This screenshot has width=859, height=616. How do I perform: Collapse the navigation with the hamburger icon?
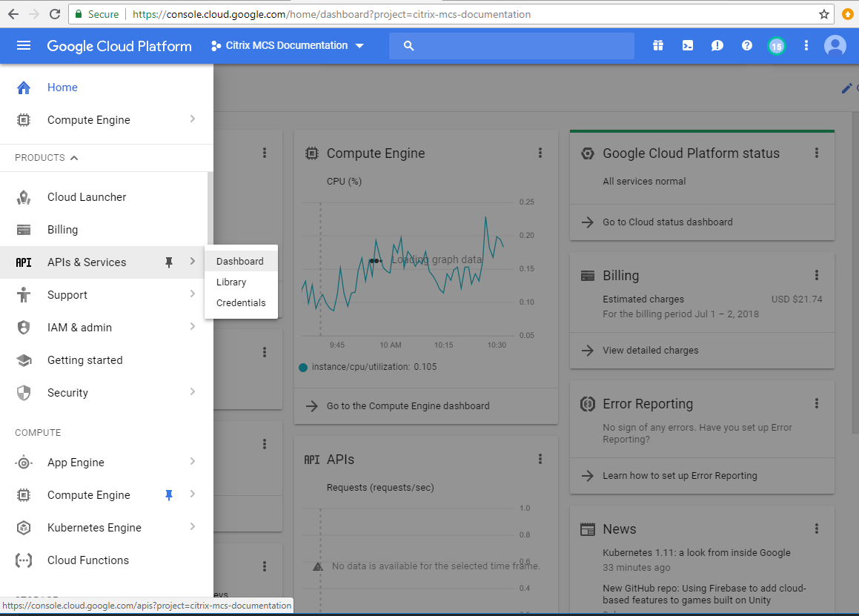point(24,45)
